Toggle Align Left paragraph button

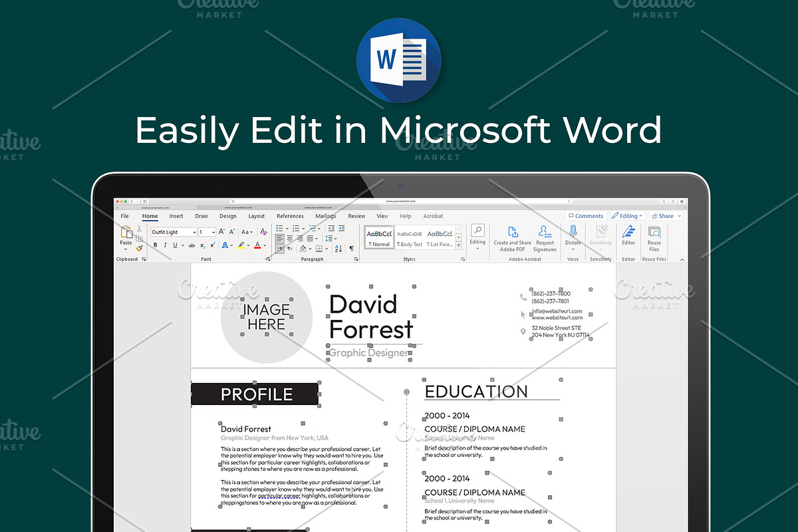click(x=279, y=238)
